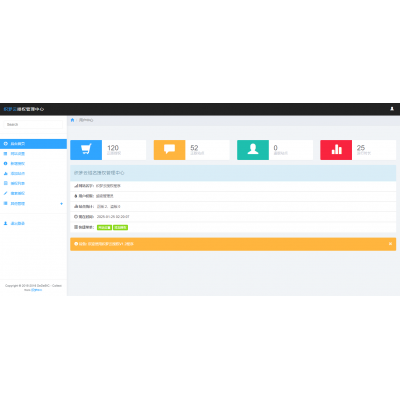Click the orange chat bubble tile showing 52
The width and height of the screenshot is (400, 400).
pyautogui.click(x=191, y=150)
